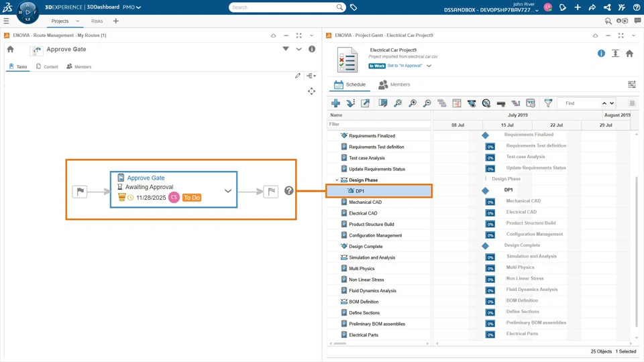Expand the Approve Gate task card chevron
Screen dimensions: 644x362
pos(228,191)
